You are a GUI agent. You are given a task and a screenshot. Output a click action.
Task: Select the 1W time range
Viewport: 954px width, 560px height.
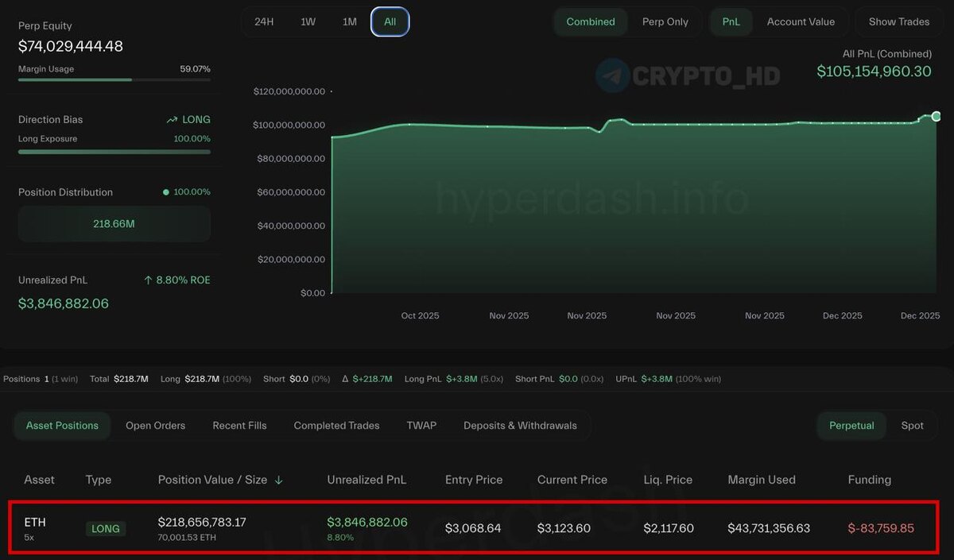[308, 22]
